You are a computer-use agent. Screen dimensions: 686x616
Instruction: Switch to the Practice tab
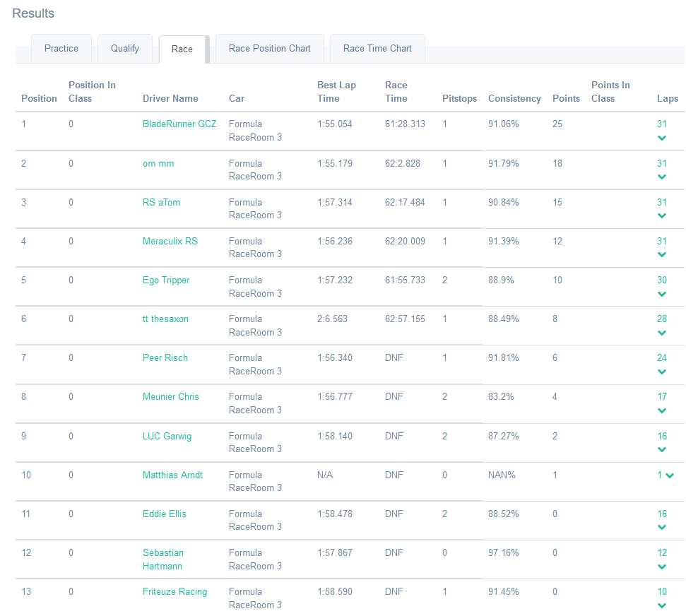[x=61, y=49]
